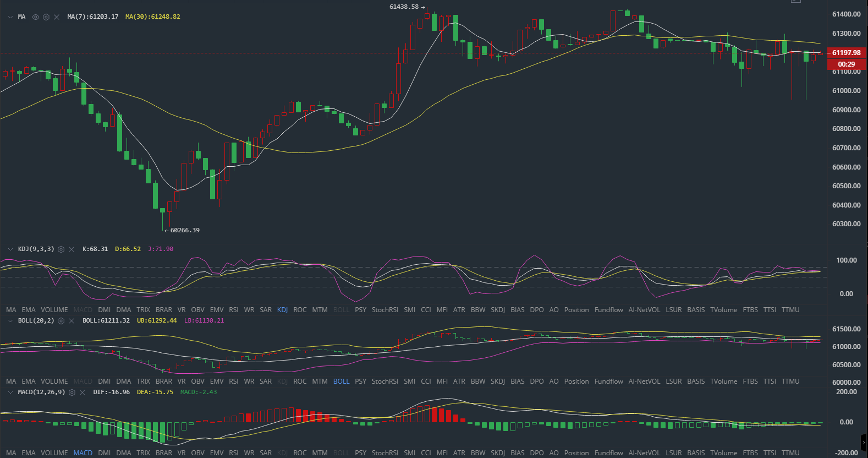Click the DIF:-16.96 readout
This screenshot has width=868, height=458.
[112, 392]
